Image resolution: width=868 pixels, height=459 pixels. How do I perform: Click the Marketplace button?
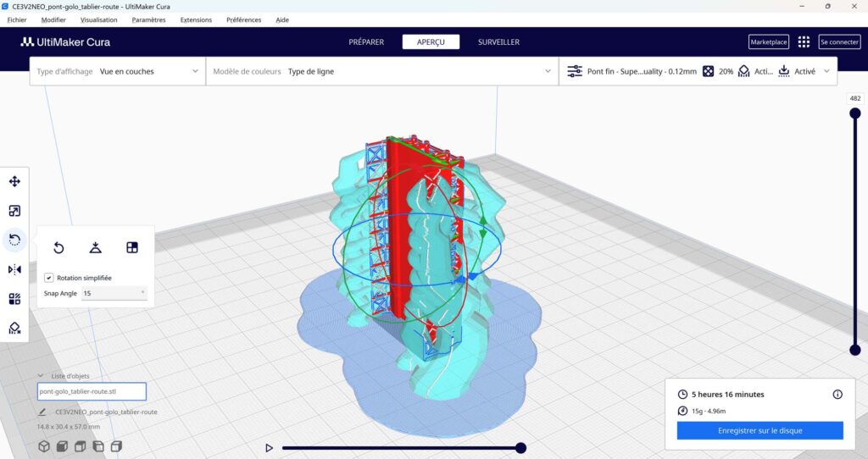[x=768, y=41]
